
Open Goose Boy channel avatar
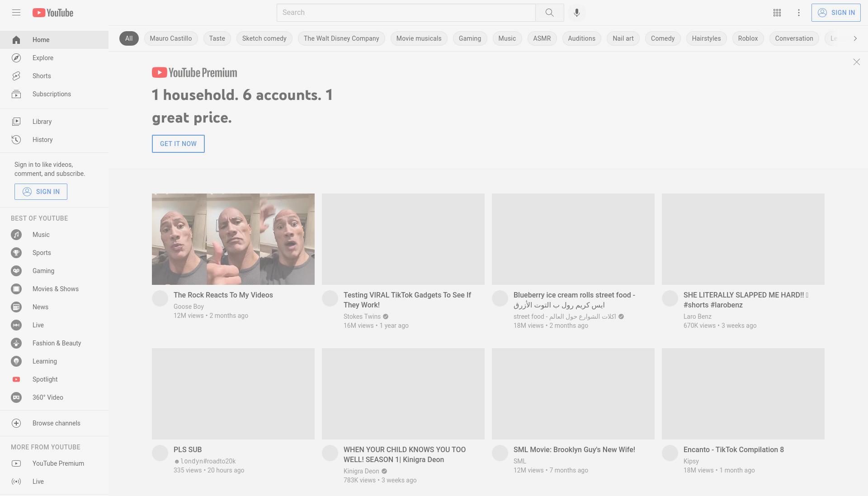(x=160, y=298)
